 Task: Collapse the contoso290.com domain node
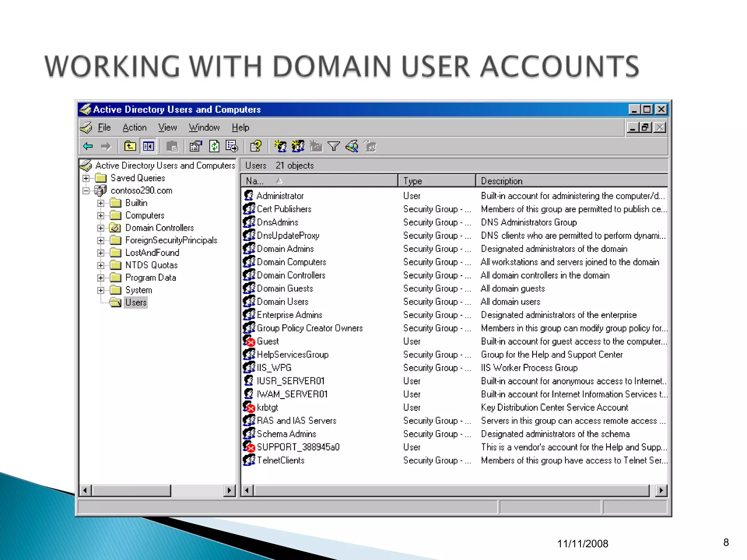[x=86, y=191]
